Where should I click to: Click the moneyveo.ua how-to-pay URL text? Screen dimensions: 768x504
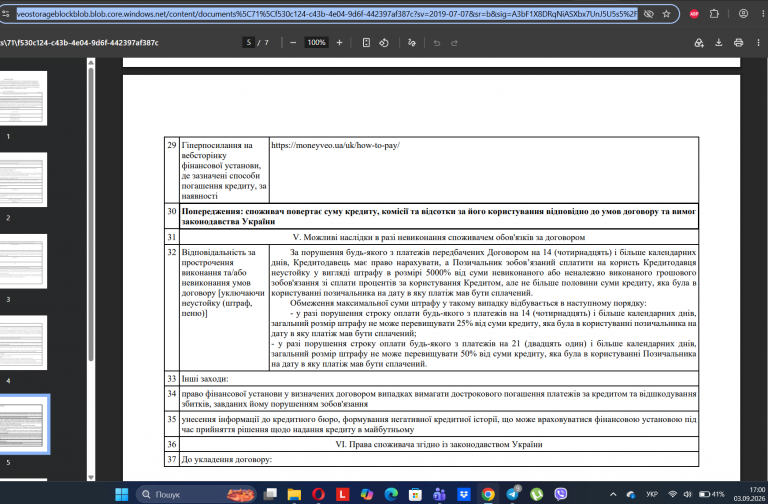[335, 145]
